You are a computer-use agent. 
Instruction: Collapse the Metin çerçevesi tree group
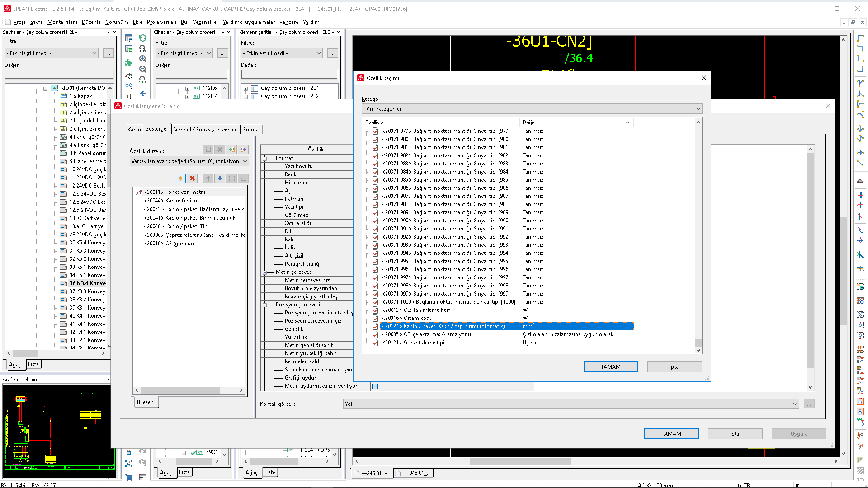coord(265,272)
